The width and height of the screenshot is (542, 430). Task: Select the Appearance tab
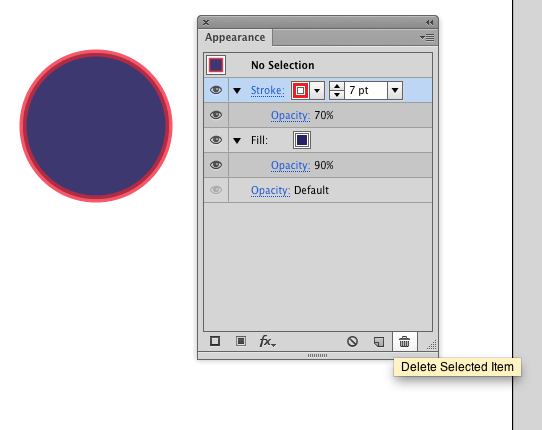235,37
